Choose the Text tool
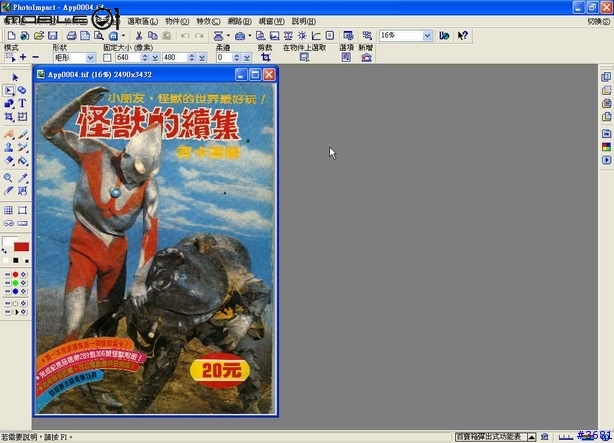 point(22,103)
